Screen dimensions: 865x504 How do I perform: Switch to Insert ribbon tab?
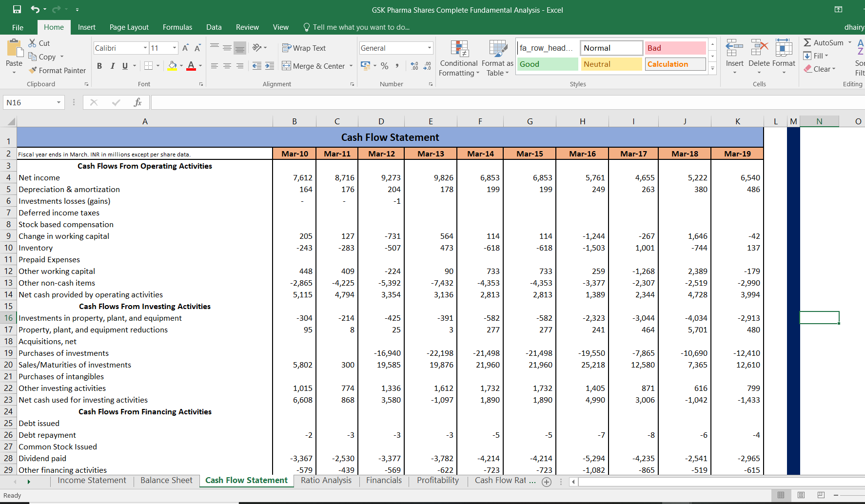pos(87,27)
